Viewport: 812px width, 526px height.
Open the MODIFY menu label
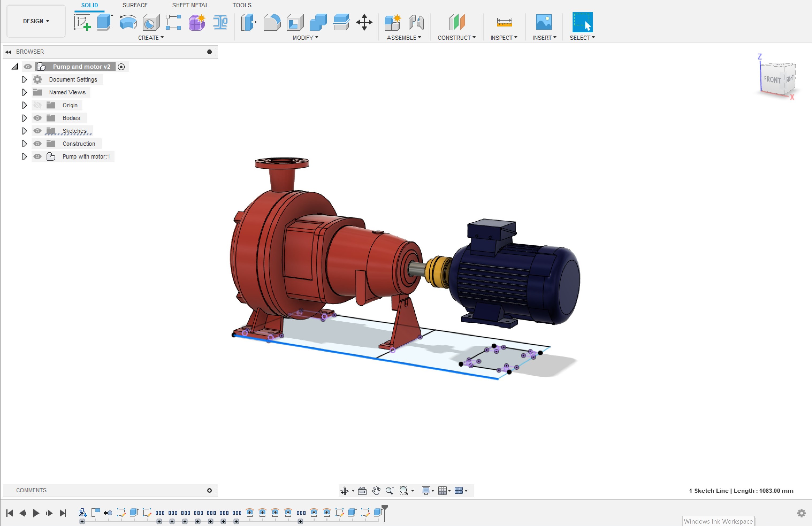[305, 37]
